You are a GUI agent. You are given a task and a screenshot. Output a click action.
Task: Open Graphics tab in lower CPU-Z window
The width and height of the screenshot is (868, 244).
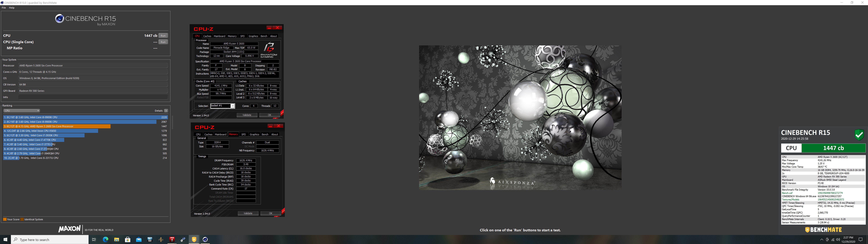click(x=254, y=134)
